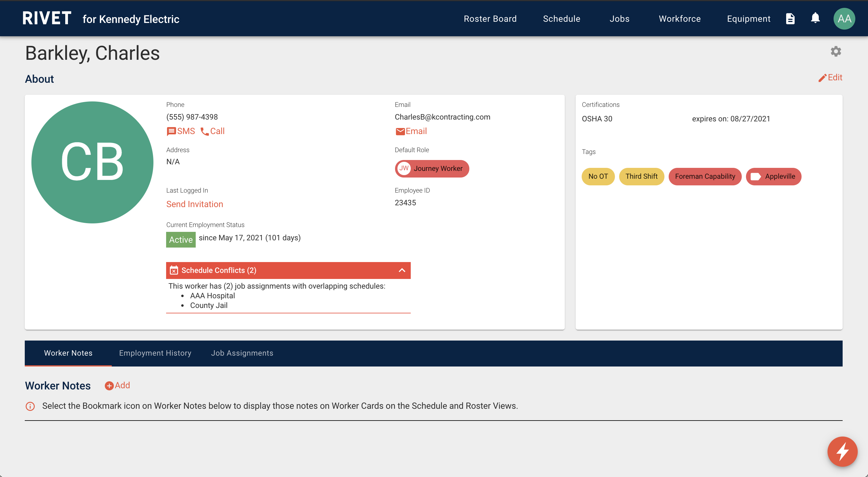Expand the Employment History tab

coord(155,352)
